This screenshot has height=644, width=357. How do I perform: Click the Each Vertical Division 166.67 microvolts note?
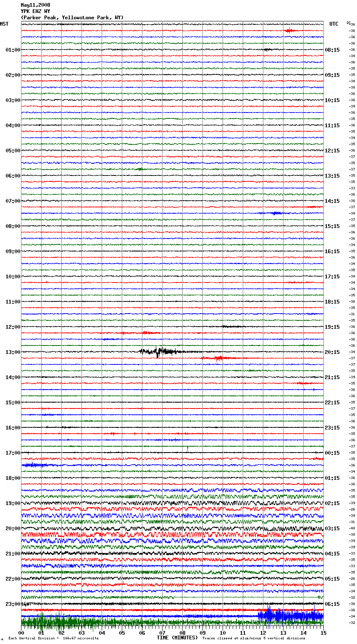click(53, 638)
